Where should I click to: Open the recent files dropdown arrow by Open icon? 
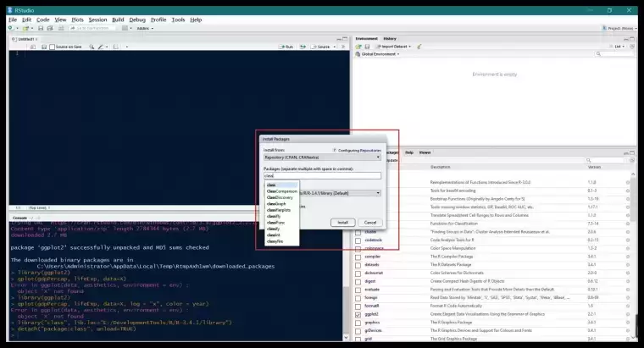(x=32, y=28)
